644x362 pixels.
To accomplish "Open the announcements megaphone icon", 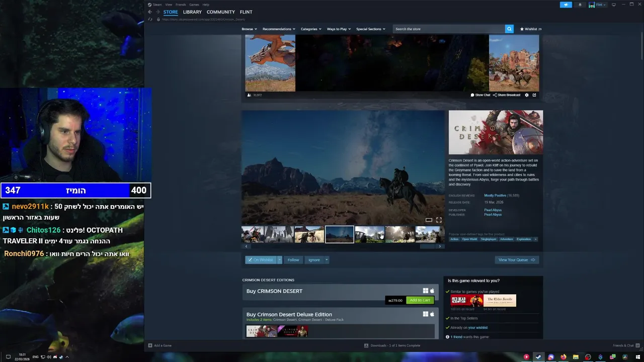I will tap(566, 5).
